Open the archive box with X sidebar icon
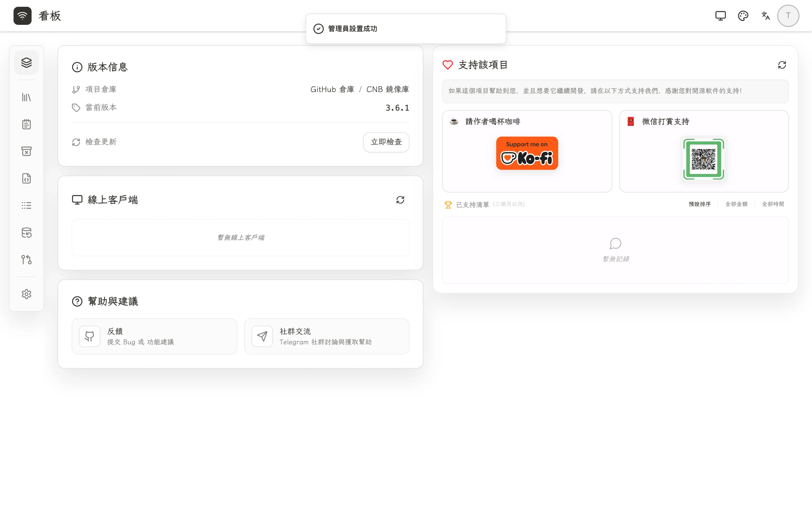 [x=27, y=151]
